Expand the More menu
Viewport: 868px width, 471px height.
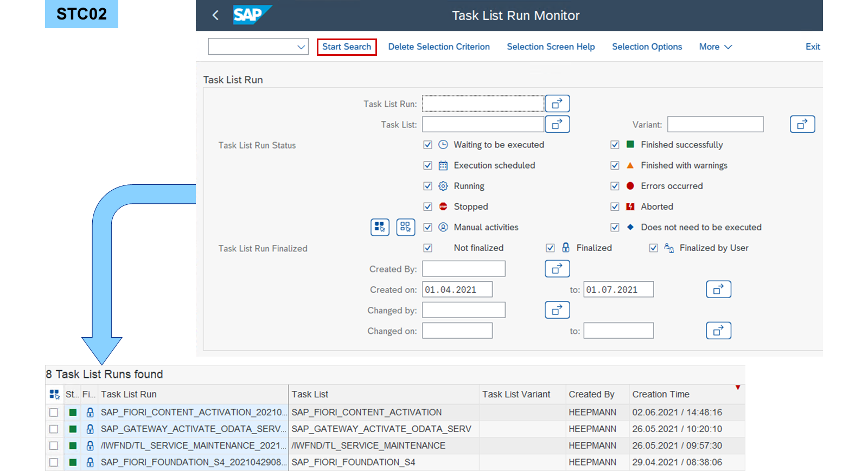[716, 47]
